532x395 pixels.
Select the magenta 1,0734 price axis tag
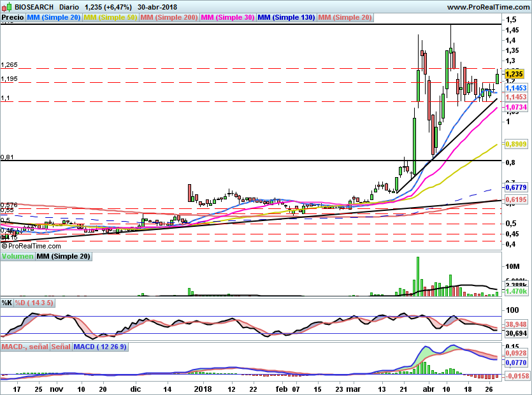[515, 108]
